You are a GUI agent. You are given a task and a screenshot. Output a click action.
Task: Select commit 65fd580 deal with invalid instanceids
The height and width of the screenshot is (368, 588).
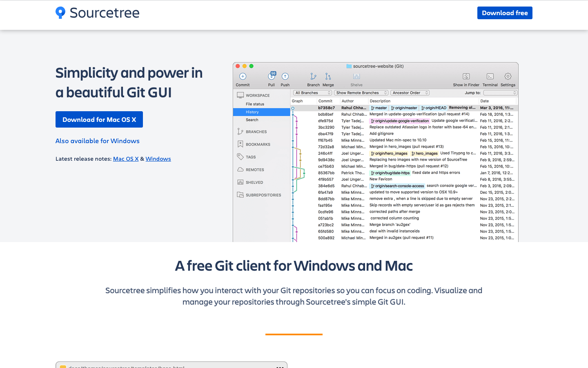pos(404,231)
